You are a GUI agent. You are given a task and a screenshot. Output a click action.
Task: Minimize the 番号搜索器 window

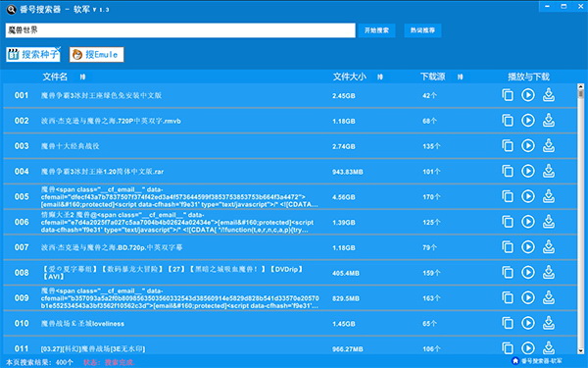547,7
